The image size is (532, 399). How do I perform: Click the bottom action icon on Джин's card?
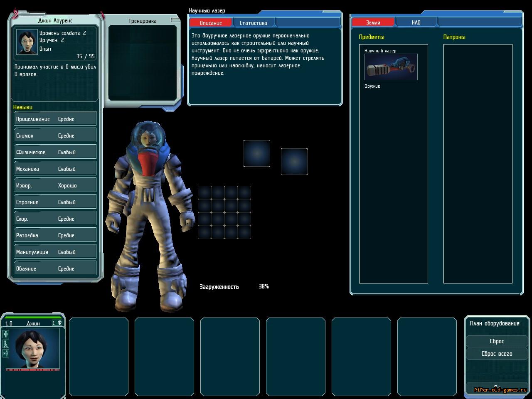tap(6, 353)
